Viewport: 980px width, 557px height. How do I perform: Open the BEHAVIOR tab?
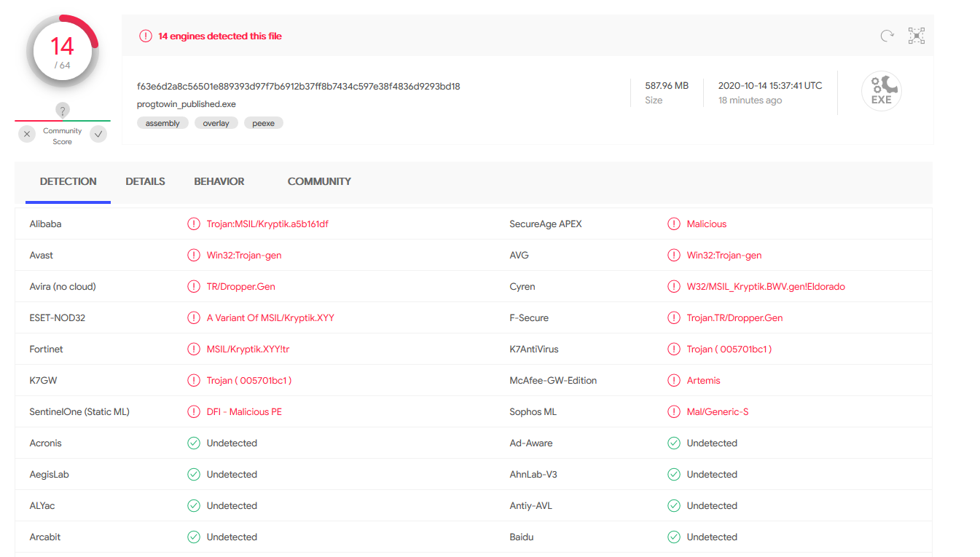219,182
